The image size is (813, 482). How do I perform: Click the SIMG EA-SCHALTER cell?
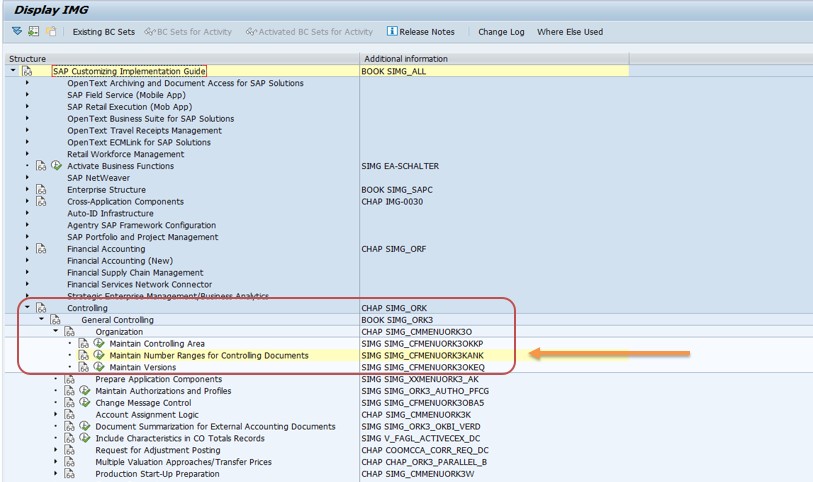tap(400, 166)
